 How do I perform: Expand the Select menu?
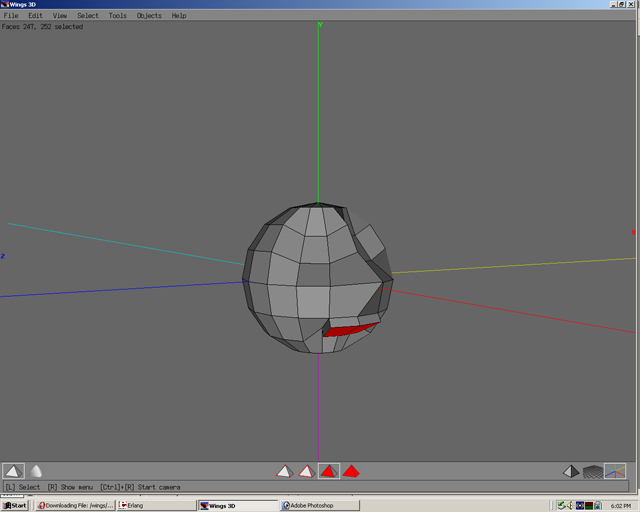[88, 16]
